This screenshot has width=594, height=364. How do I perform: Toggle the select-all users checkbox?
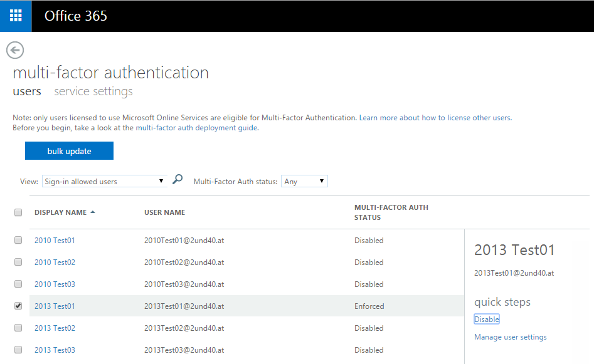pos(18,212)
